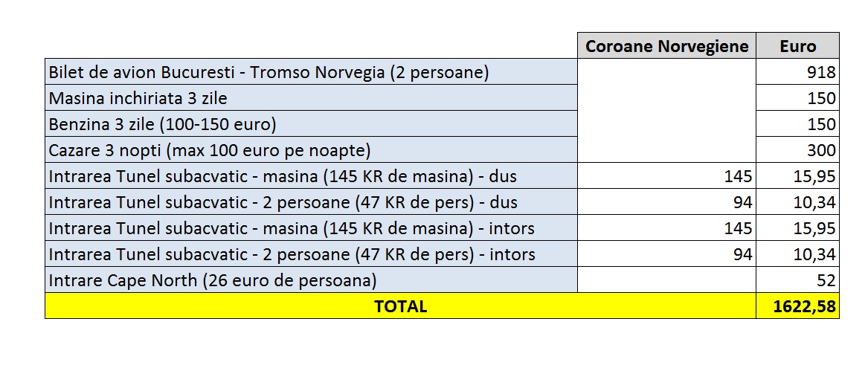Click the Benzina 150 euro value cell

pos(797,124)
